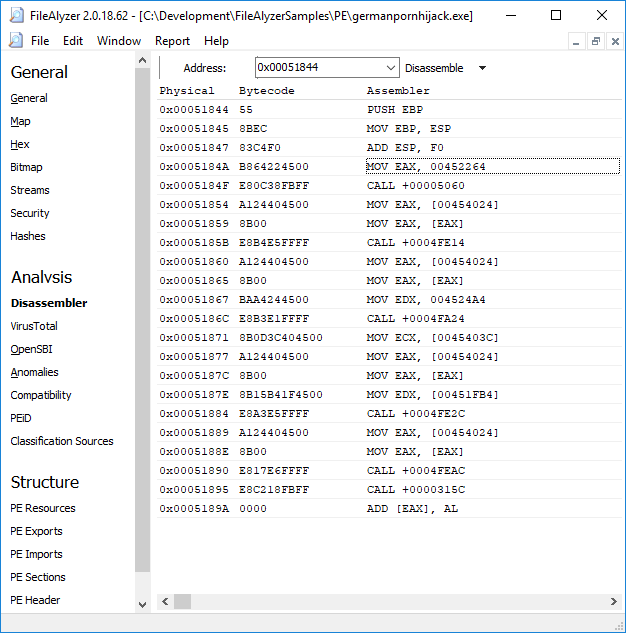This screenshot has width=626, height=633.
Task: Open the VirusTotal analysis page
Action: pyautogui.click(x=34, y=326)
